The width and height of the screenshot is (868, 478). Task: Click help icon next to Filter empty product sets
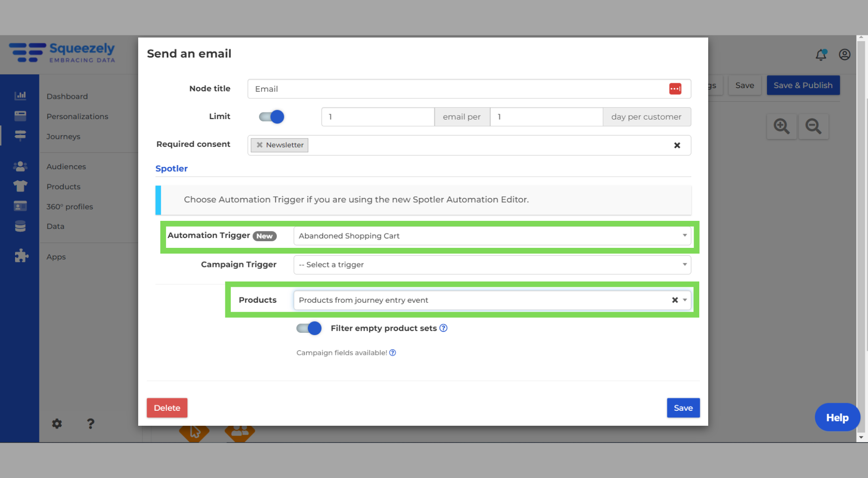tap(443, 328)
